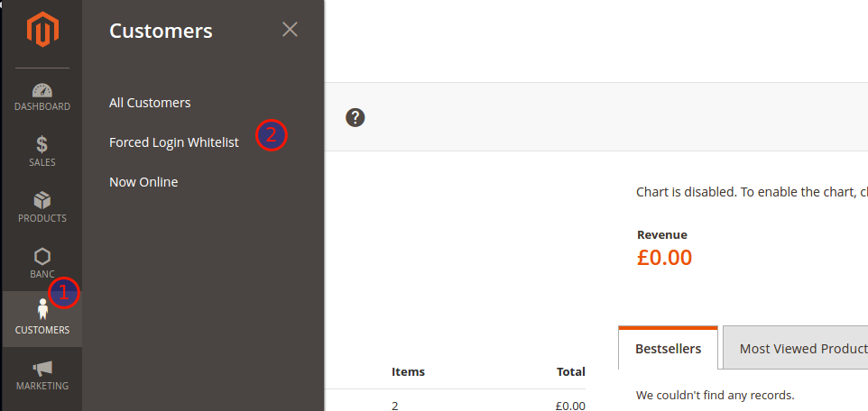Click the Customers submenu panel title
The width and height of the screenshot is (868, 411).
coord(161,31)
